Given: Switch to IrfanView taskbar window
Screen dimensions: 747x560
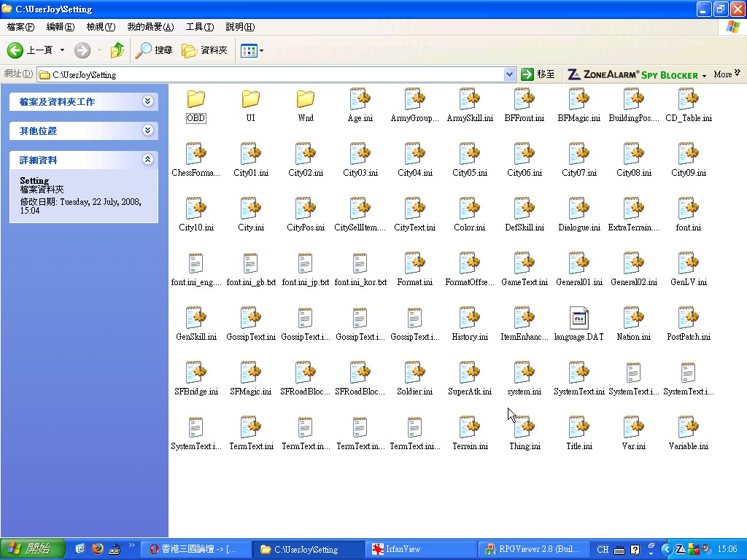Looking at the screenshot, I should (x=419, y=549).
